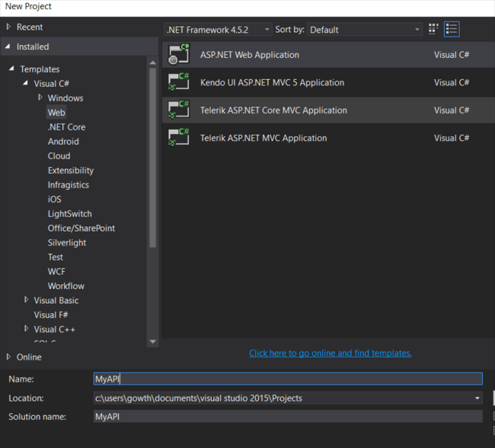Click into the Solution name field
495x448 pixels.
pyautogui.click(x=288, y=417)
